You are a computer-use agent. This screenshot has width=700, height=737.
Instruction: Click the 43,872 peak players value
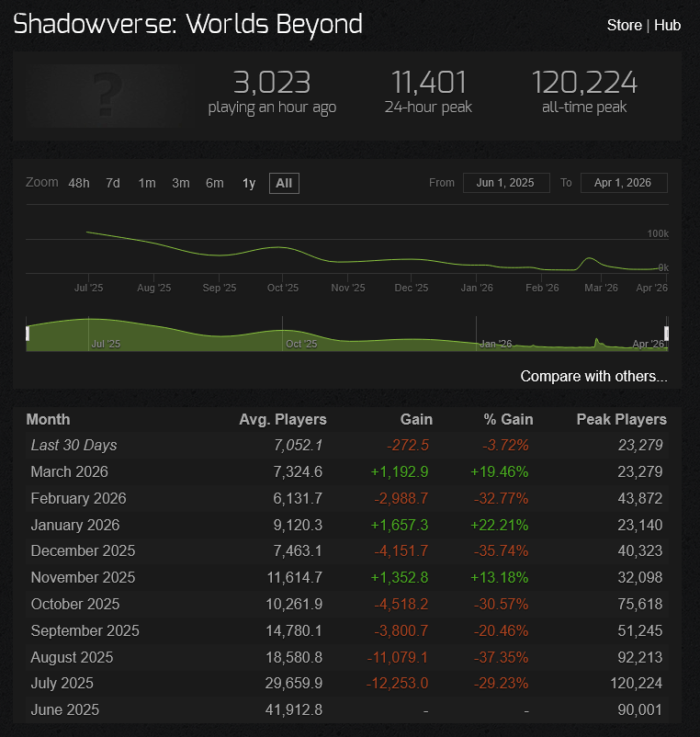[640, 498]
